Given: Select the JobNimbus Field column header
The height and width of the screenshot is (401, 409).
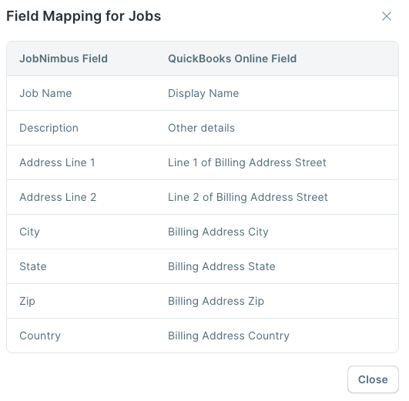Looking at the screenshot, I should pos(63,59).
